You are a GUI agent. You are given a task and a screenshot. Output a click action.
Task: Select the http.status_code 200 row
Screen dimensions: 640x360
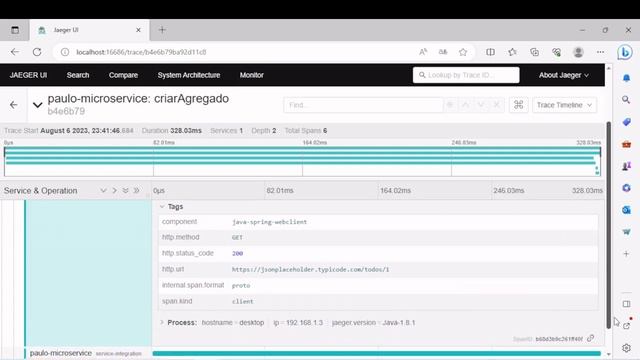(378, 253)
